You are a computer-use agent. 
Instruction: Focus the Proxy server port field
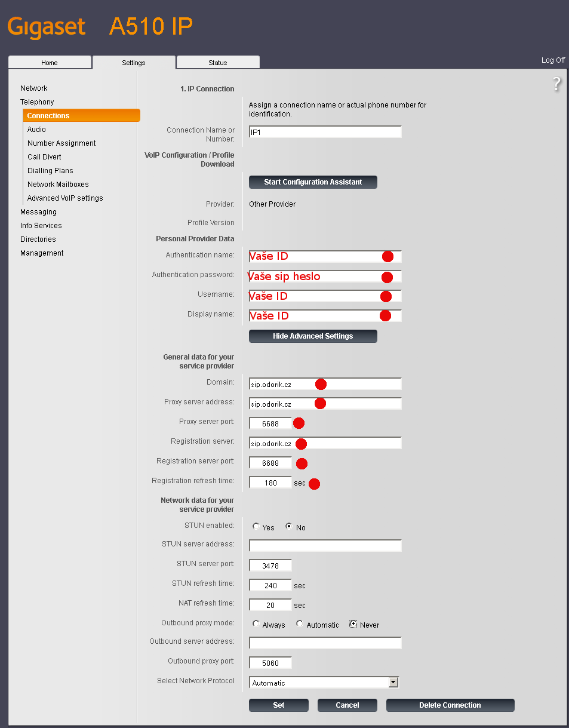pos(270,423)
